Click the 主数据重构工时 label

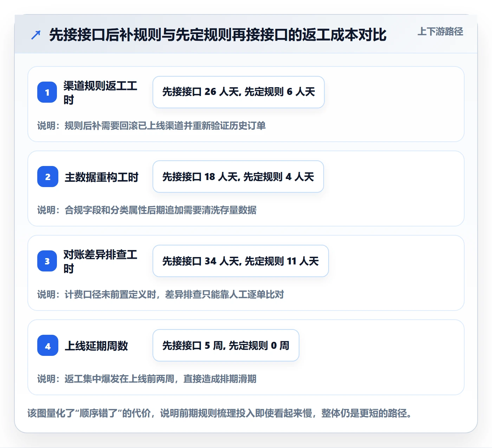click(102, 177)
